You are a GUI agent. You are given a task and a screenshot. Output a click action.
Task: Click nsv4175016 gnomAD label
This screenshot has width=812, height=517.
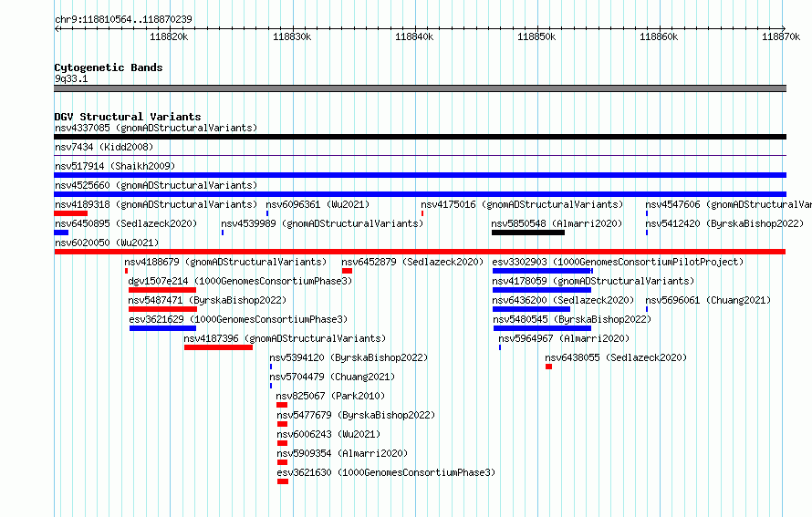pyautogui.click(x=522, y=204)
